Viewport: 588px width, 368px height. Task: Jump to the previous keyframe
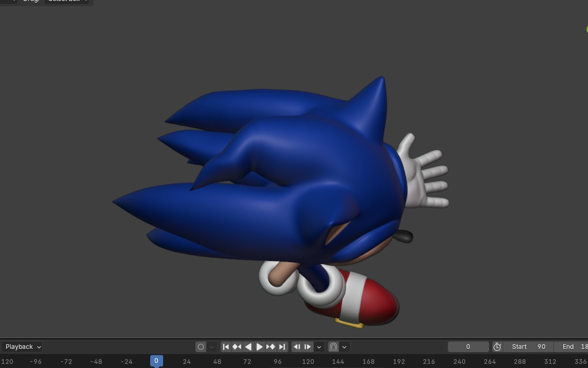click(x=237, y=347)
